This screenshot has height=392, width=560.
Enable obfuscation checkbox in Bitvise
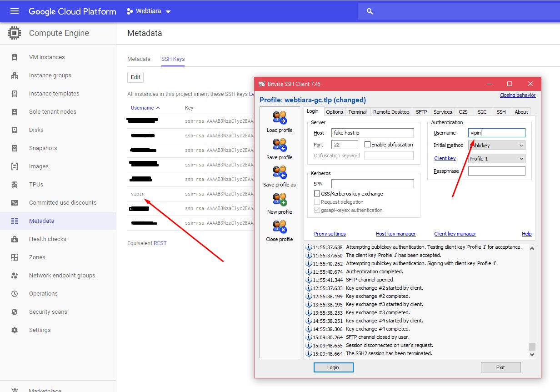click(x=367, y=145)
